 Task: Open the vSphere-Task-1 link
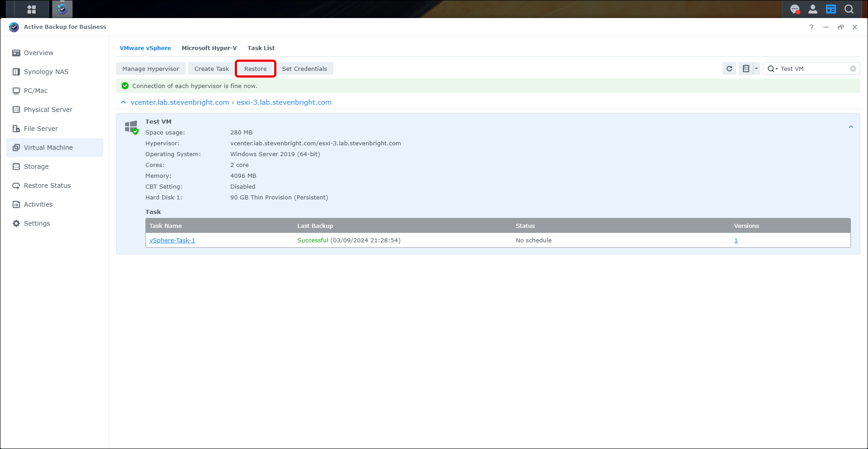(x=172, y=241)
